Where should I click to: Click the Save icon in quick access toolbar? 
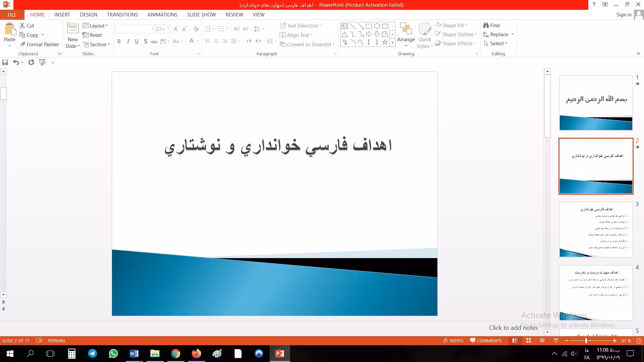5,62
